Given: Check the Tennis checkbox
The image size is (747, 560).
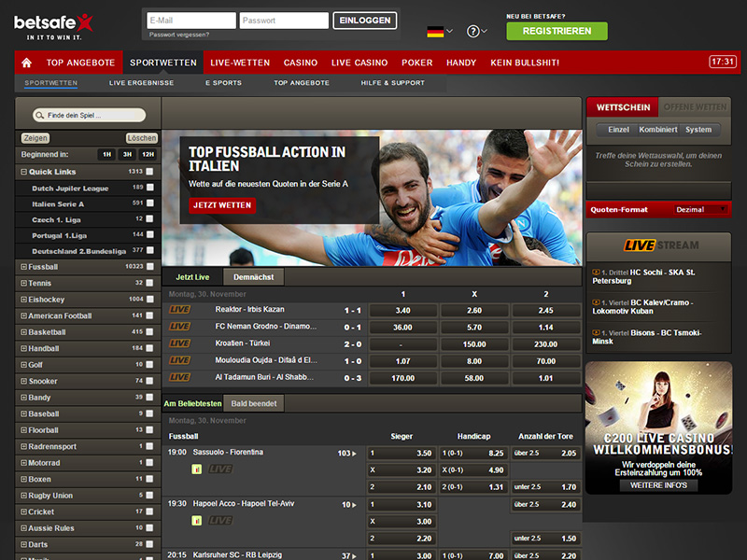Looking at the screenshot, I should [x=149, y=283].
